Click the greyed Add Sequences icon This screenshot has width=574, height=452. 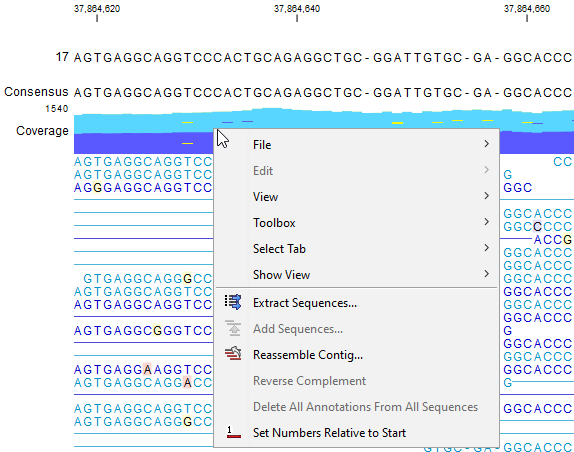click(233, 328)
